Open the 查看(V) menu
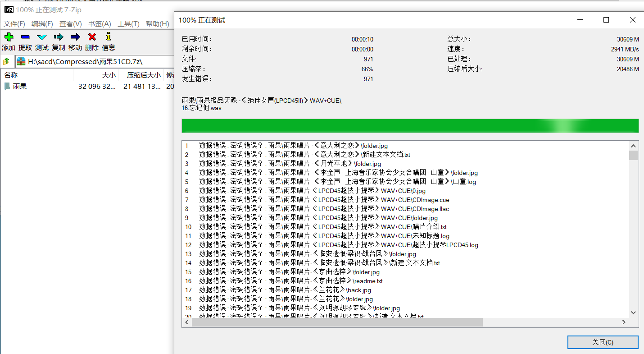 [x=71, y=24]
